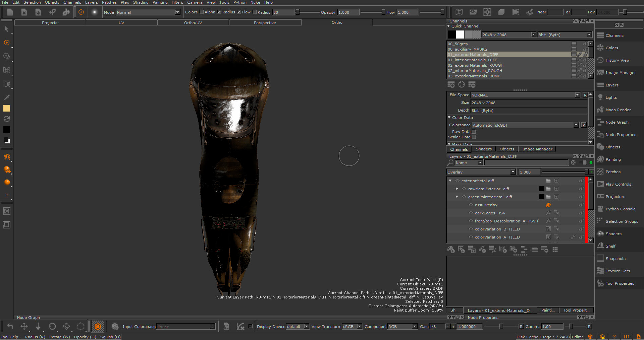Image resolution: width=644 pixels, height=340 pixels.
Task: Open the Python Console palette
Action: coord(620,209)
